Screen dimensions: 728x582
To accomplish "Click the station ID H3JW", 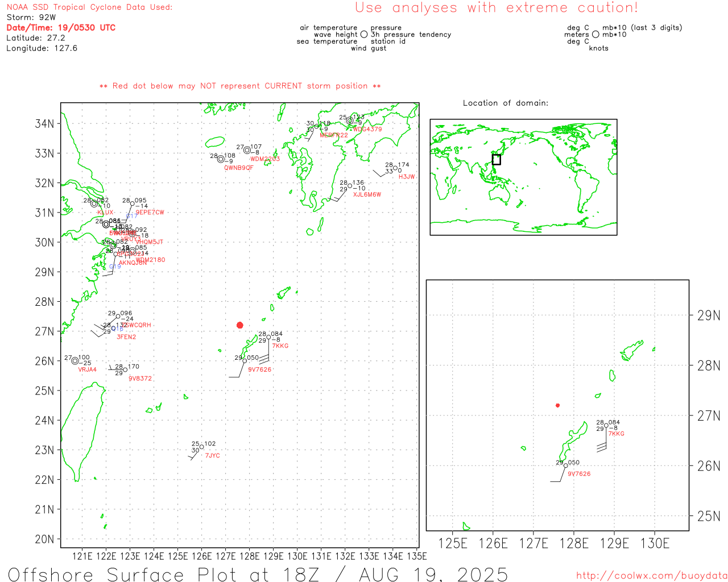I will point(407,177).
